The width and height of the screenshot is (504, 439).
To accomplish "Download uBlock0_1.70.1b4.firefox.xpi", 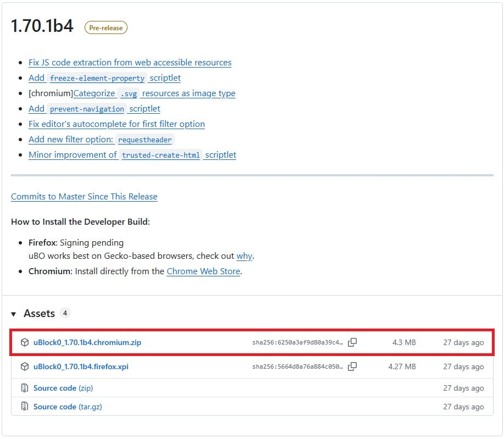I will [x=81, y=366].
